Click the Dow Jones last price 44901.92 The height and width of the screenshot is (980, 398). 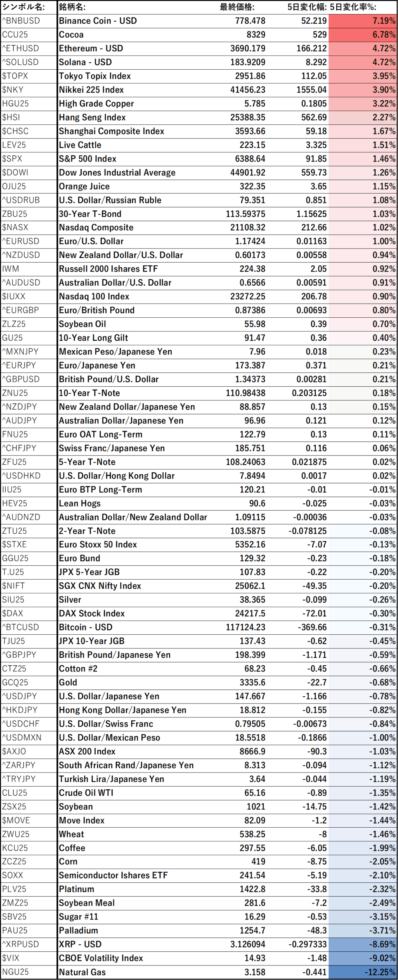click(x=247, y=172)
